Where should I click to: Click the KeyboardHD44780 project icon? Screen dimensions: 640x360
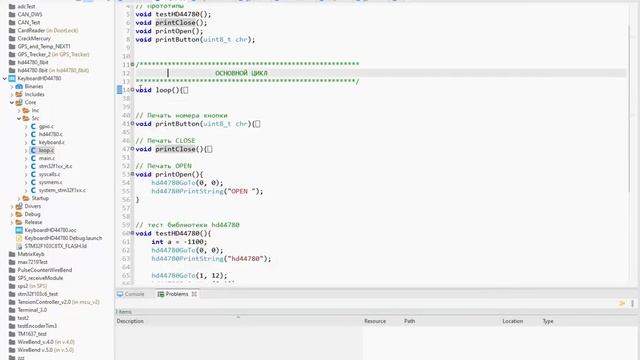(x=12, y=78)
